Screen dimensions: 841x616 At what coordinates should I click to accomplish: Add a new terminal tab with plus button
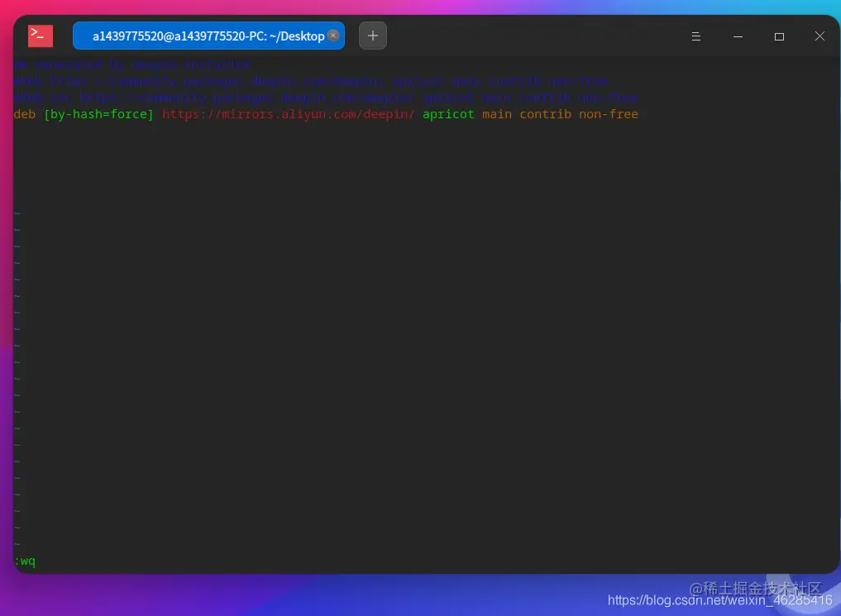[373, 36]
